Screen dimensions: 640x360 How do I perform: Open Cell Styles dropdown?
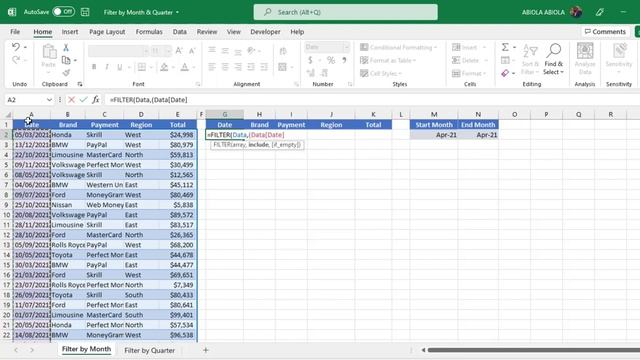pos(381,73)
